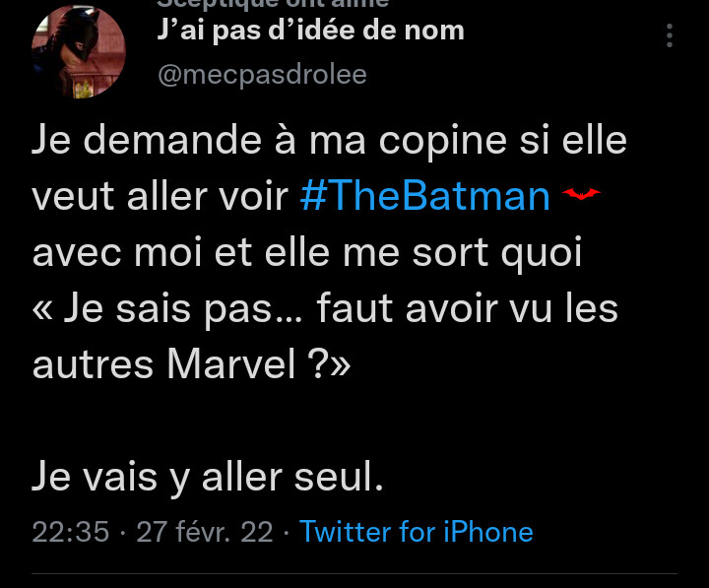Click the line "avec moi et elle me sort quoi"
709x588 pixels.
click(x=307, y=252)
